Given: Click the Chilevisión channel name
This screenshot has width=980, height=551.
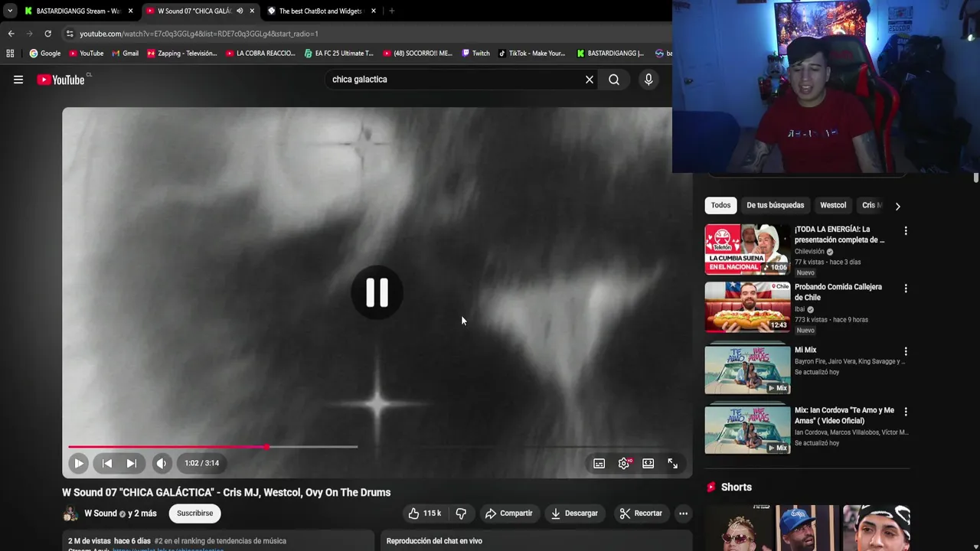Looking at the screenshot, I should tap(809, 251).
